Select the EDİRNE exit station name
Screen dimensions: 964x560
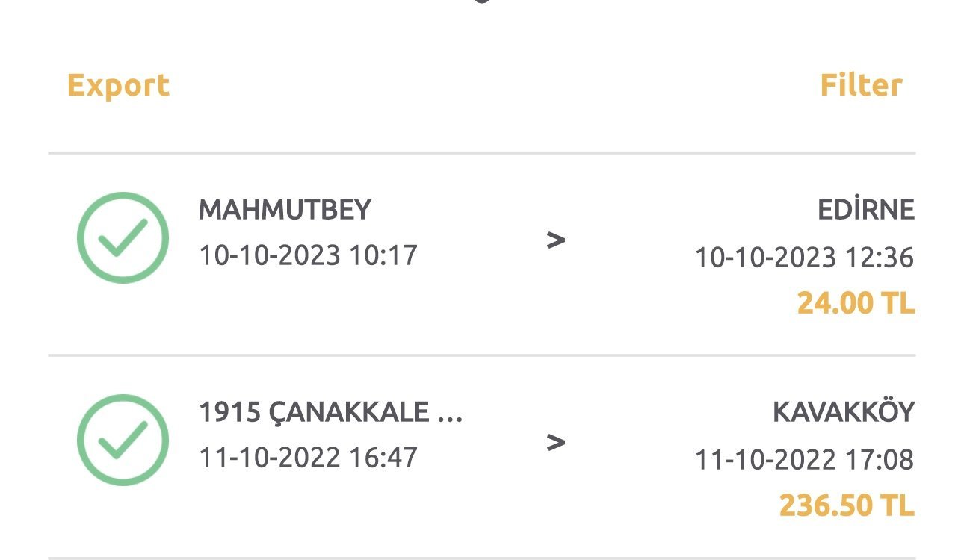coord(866,210)
